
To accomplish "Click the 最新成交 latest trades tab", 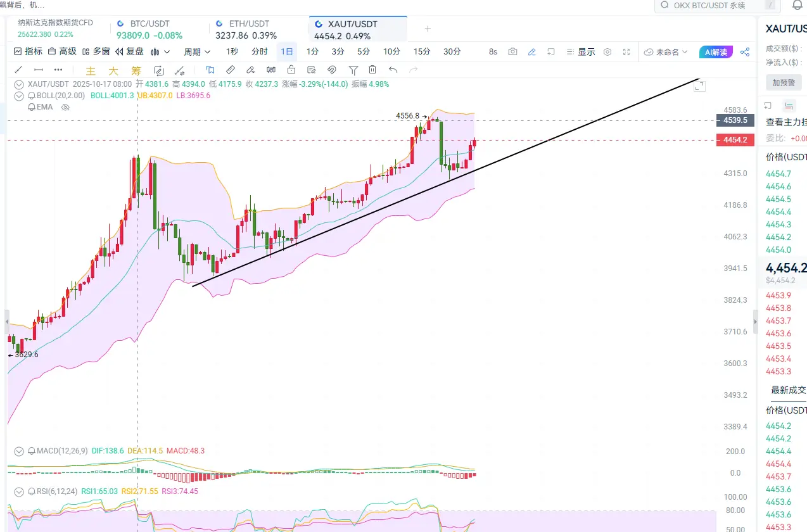I will (x=789, y=390).
